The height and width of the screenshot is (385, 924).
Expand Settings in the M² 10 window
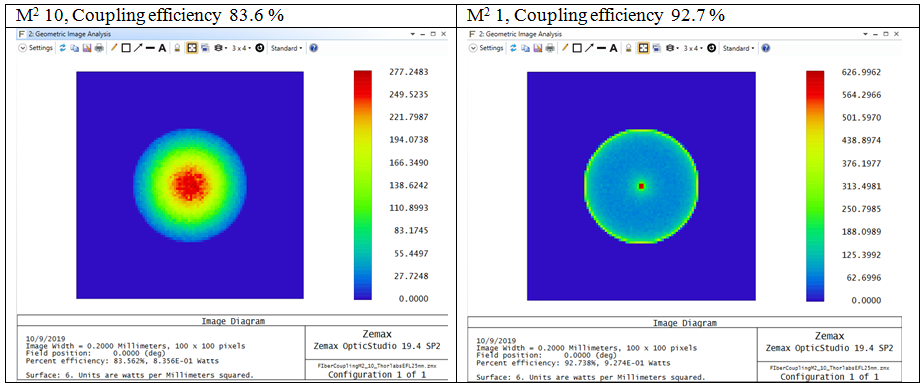coord(35,48)
